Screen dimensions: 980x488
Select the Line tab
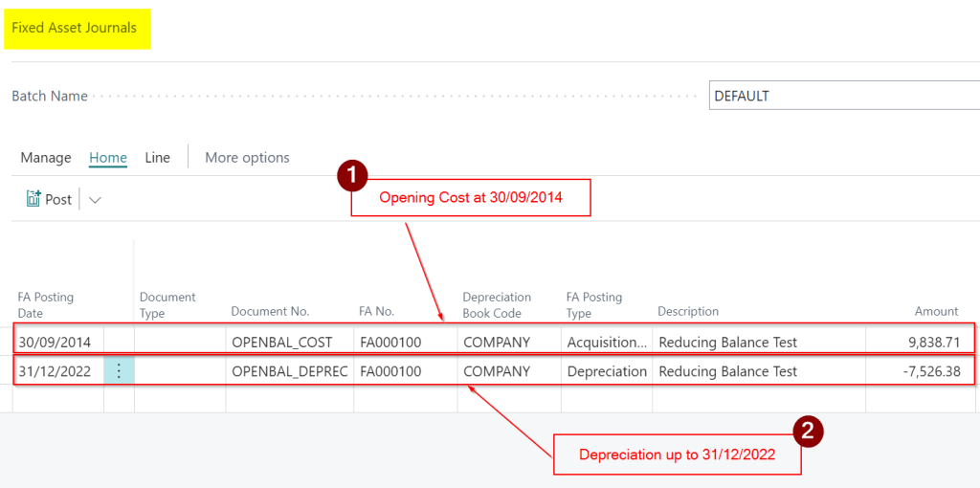157,158
